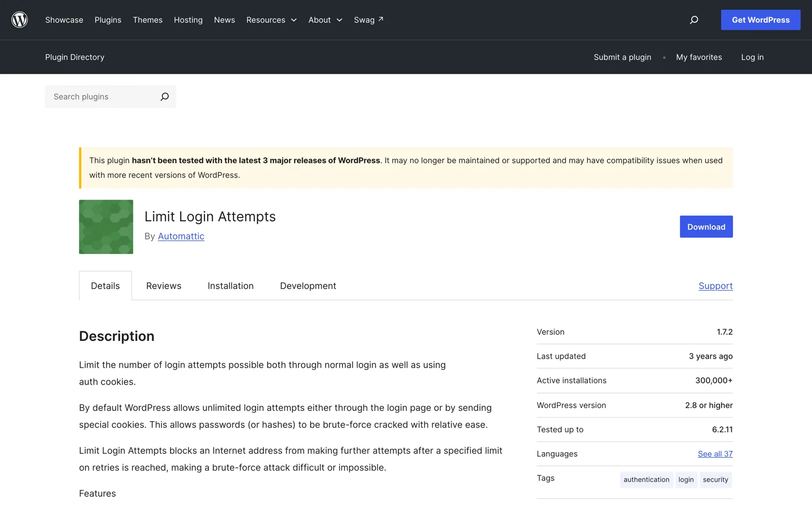Click the Features text

coord(97,493)
